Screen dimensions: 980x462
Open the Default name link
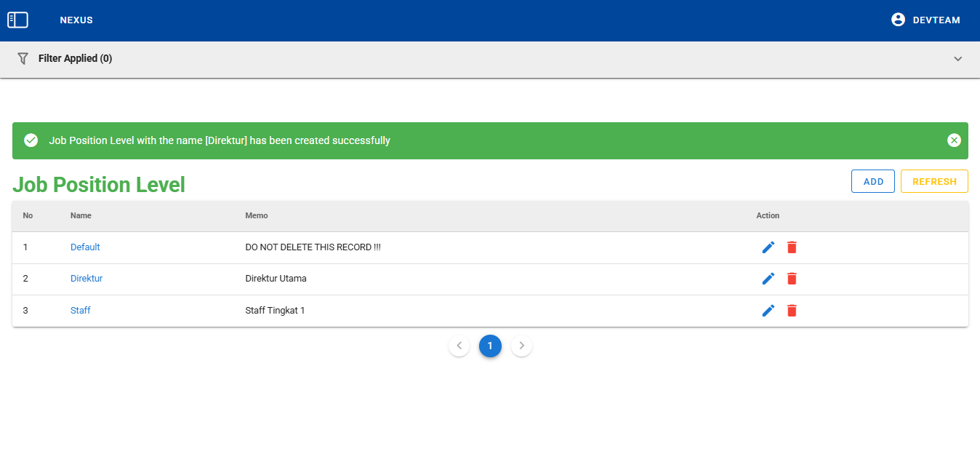click(85, 247)
